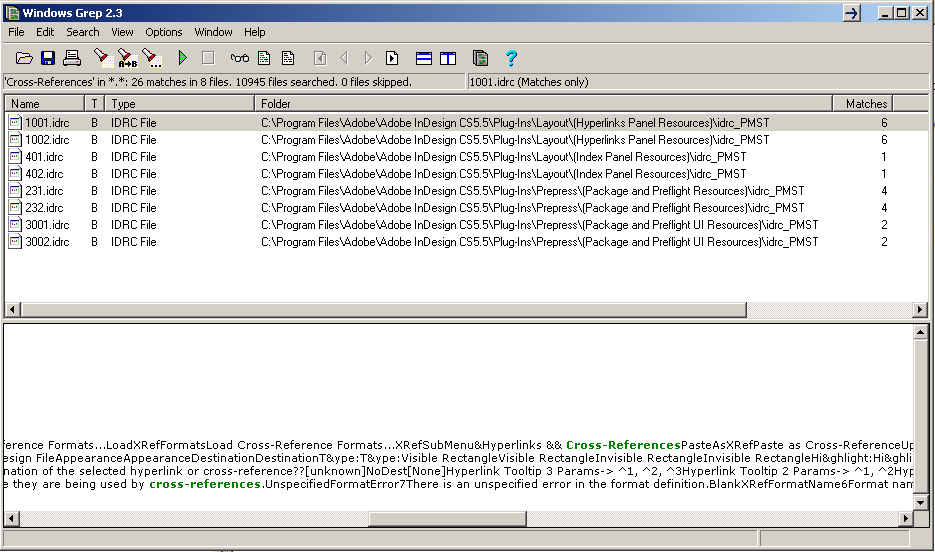This screenshot has width=935, height=552.
Task: Select the 3001.idrc result row
Action: pos(466,225)
